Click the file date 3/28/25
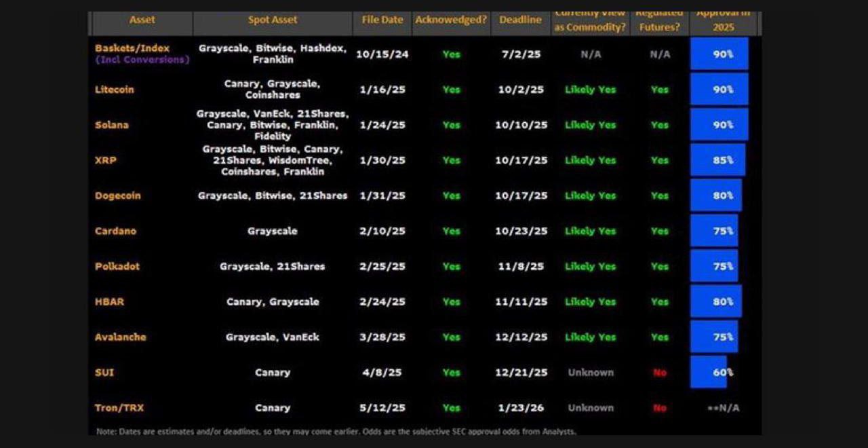This screenshot has height=448, width=868. click(382, 337)
